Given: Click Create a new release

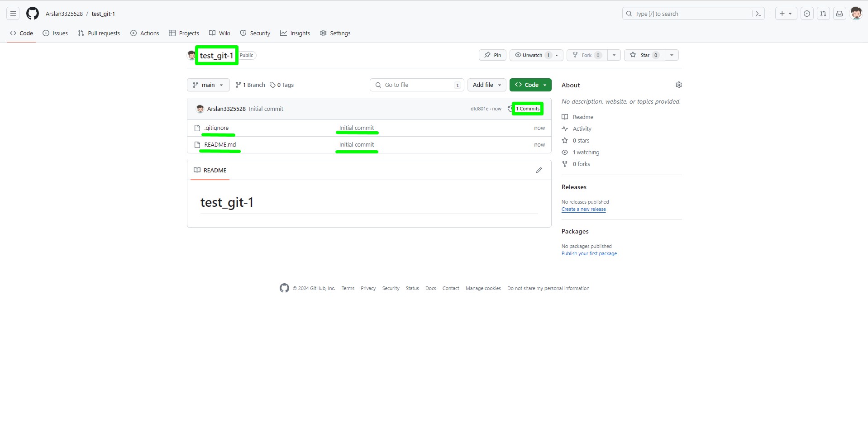Looking at the screenshot, I should coord(583,209).
